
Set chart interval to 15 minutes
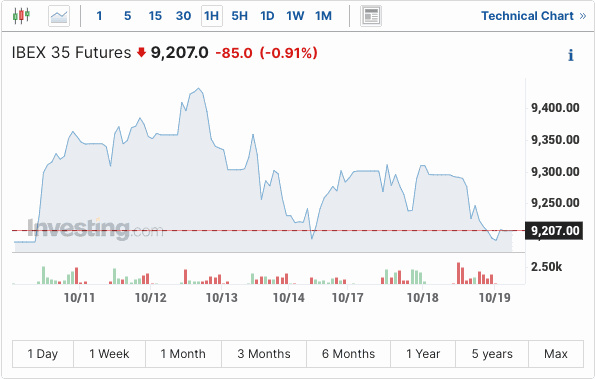(x=155, y=16)
